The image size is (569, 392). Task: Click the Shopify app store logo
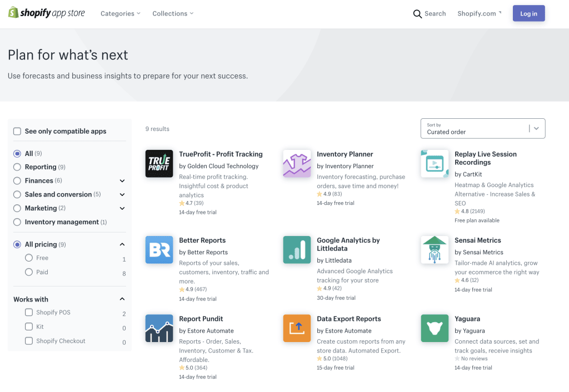click(47, 13)
